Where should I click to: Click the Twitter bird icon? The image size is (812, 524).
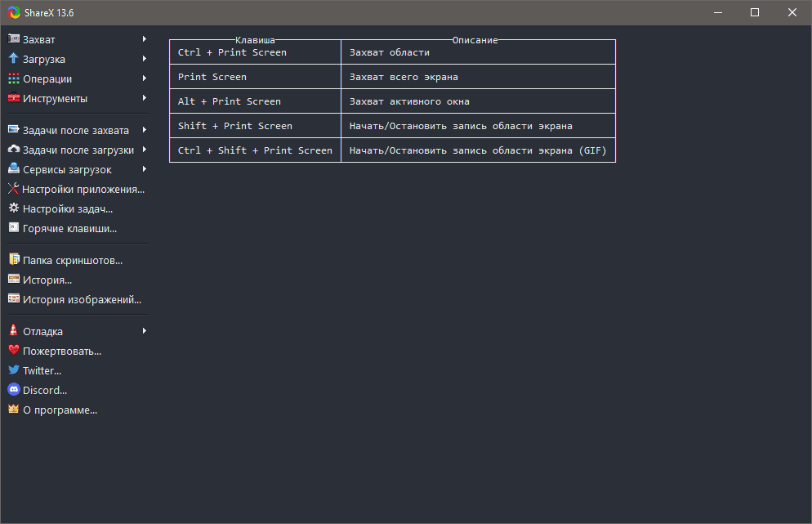(14, 370)
